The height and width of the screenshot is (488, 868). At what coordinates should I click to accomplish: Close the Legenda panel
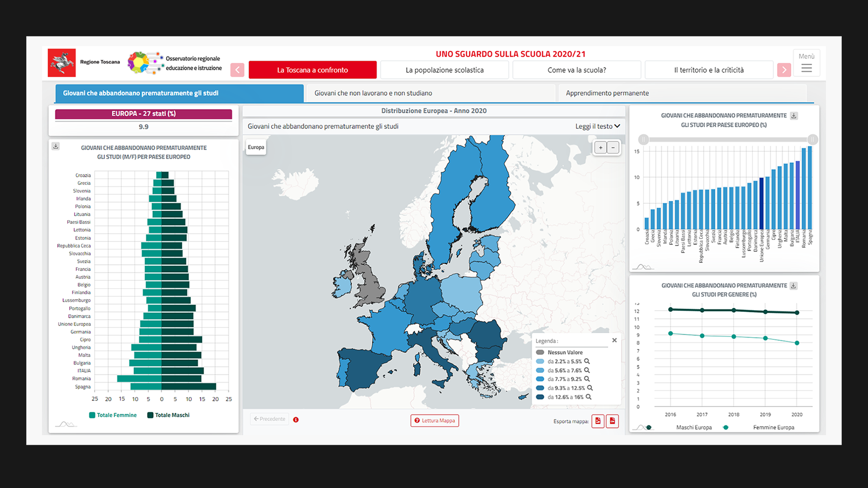pyautogui.click(x=614, y=340)
